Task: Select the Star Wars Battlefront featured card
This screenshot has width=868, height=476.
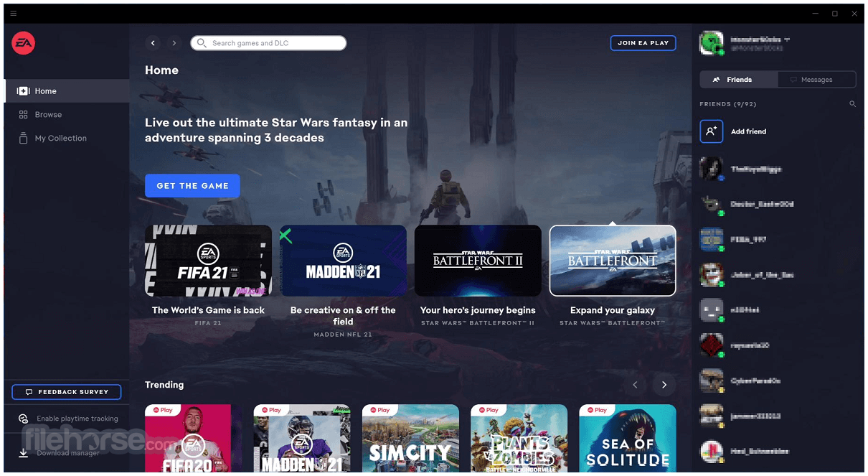Action: click(613, 261)
